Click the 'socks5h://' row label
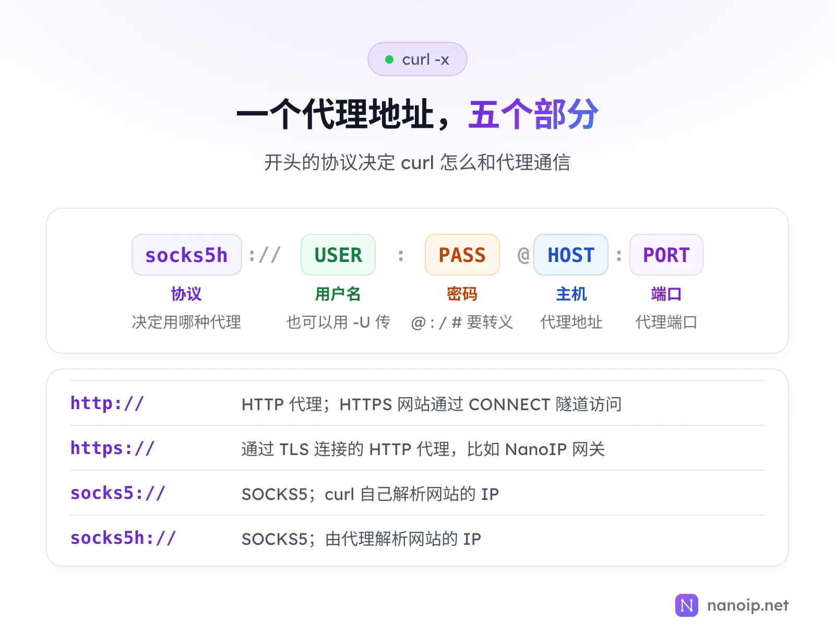Viewport: 835px width, 644px height. (x=123, y=538)
